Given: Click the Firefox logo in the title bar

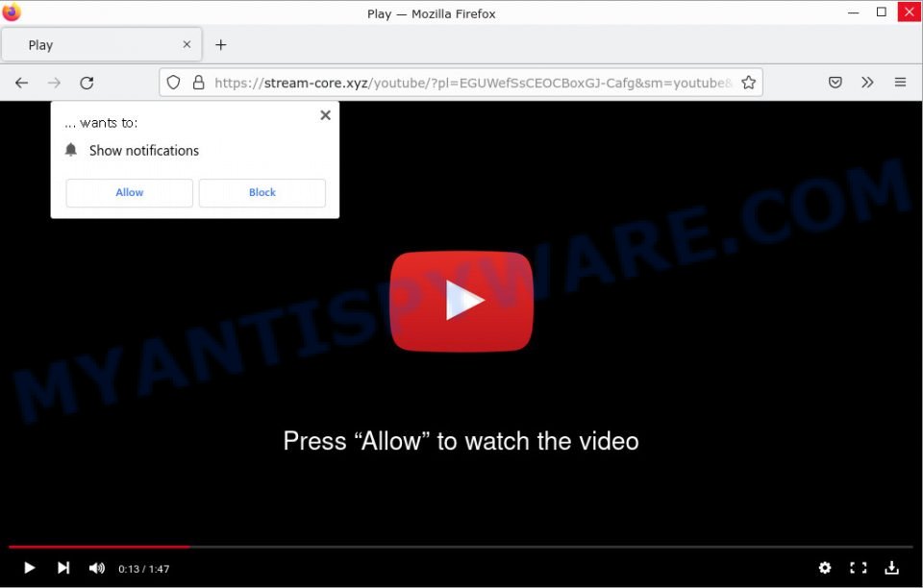Looking at the screenshot, I should click(12, 12).
